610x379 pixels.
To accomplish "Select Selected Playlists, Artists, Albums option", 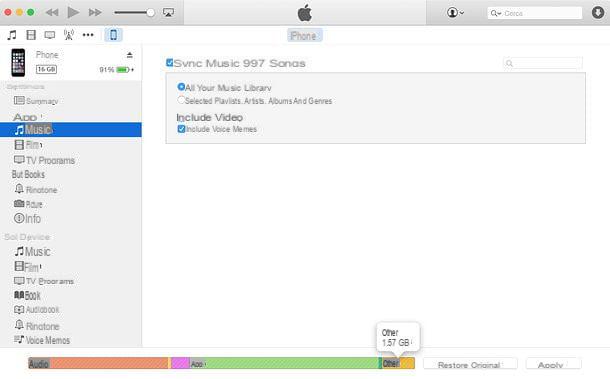I will coord(181,100).
